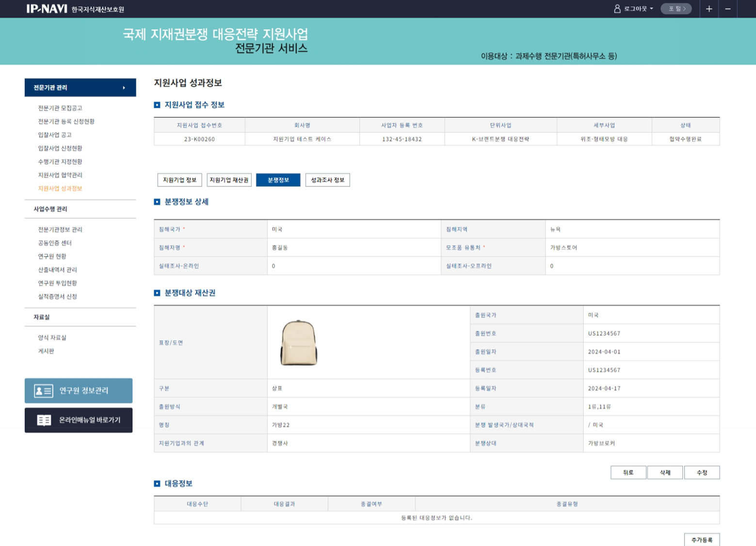Click the 추가등록 button under 대응정보
756x546 pixels.
(x=701, y=540)
